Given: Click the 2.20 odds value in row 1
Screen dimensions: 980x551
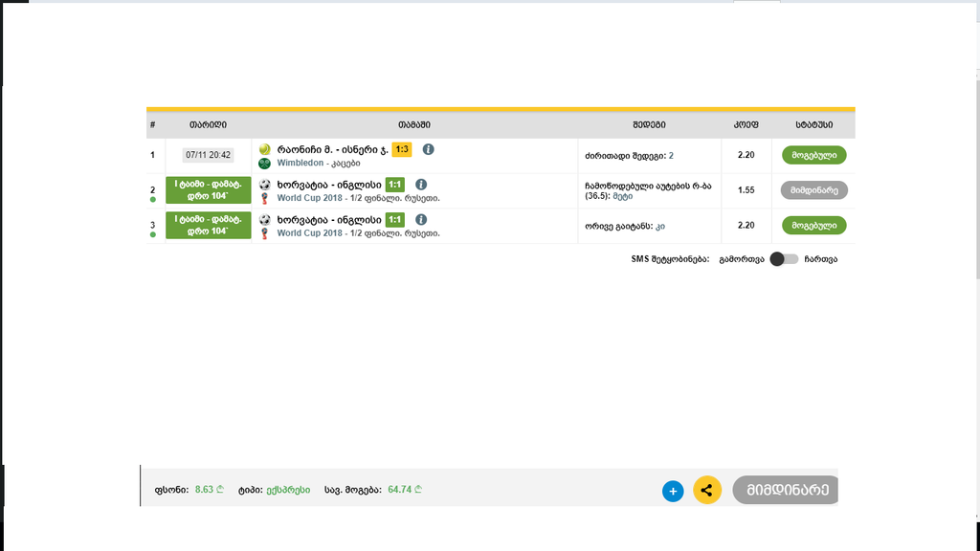Looking at the screenshot, I should tap(746, 155).
